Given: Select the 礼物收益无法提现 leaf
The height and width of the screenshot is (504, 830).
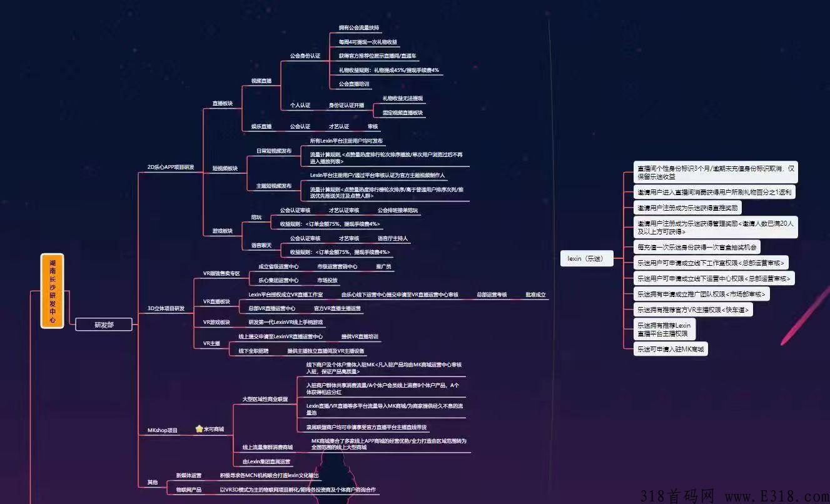Looking at the screenshot, I should point(402,98).
